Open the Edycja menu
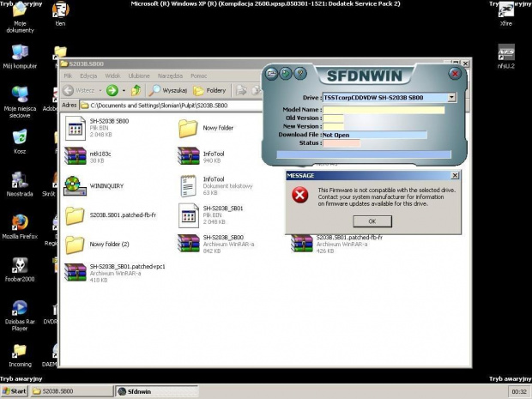532x399 pixels. (x=88, y=76)
